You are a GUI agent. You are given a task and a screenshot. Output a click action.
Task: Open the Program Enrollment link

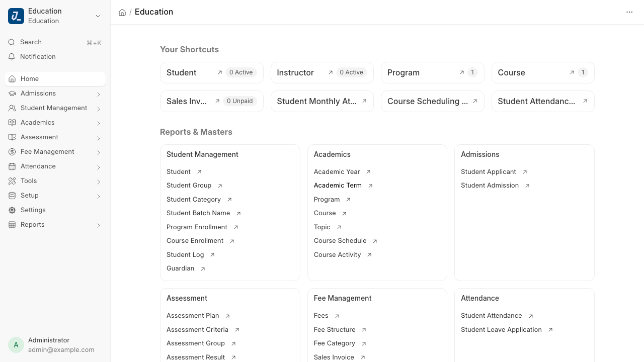click(197, 227)
